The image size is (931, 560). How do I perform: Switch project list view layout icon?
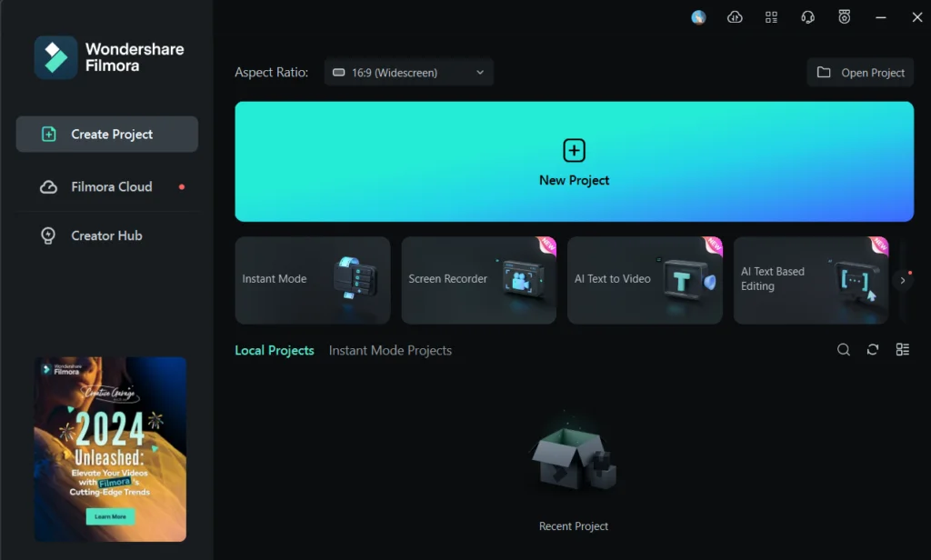pos(903,350)
